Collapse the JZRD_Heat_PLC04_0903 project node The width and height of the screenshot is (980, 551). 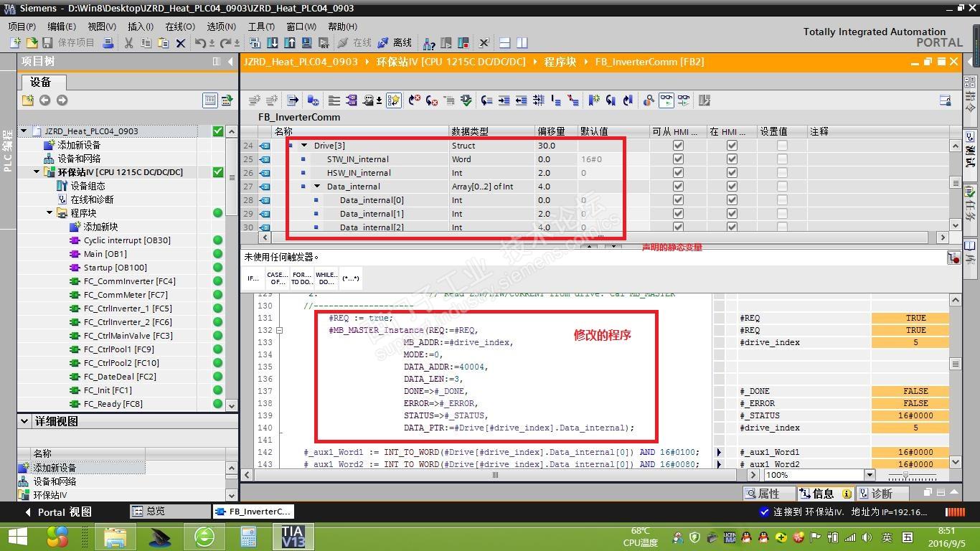(24, 131)
